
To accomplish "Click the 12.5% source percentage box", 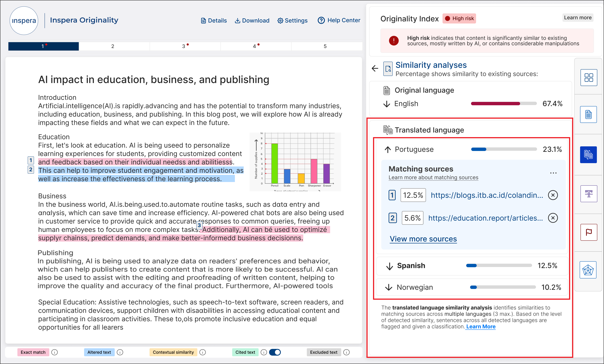I will (x=413, y=195).
